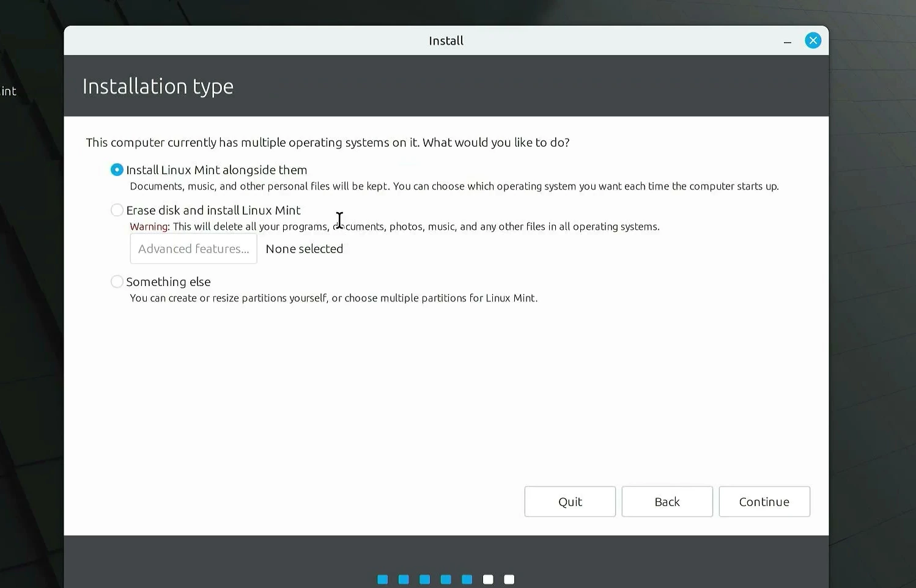Open Advanced features dialog

coord(193,249)
